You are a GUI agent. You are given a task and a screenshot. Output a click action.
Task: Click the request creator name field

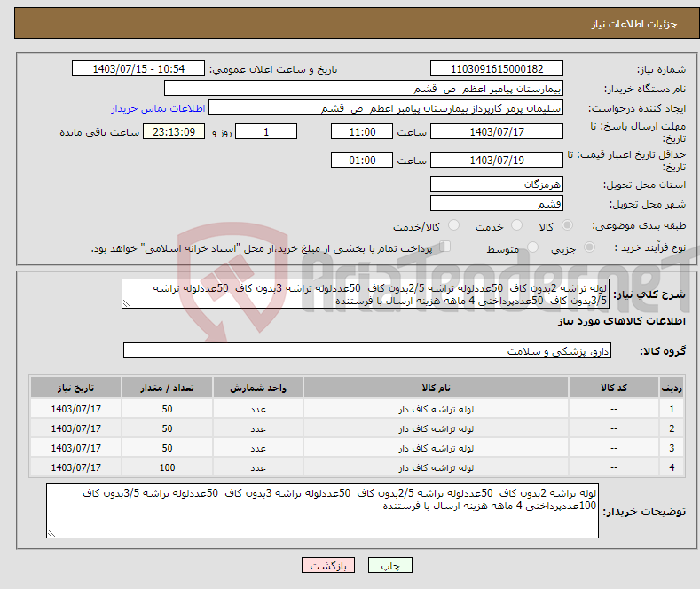(x=386, y=108)
